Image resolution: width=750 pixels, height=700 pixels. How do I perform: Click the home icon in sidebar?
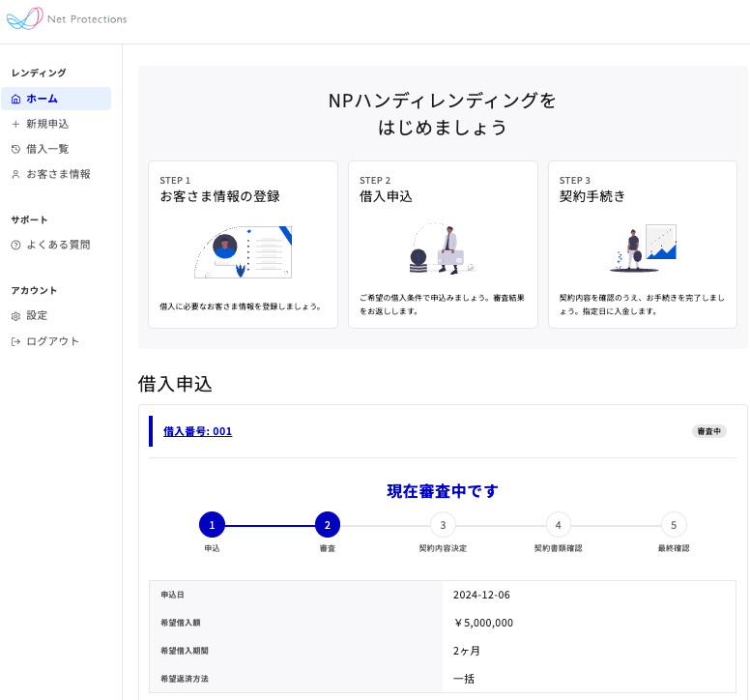coord(15,99)
